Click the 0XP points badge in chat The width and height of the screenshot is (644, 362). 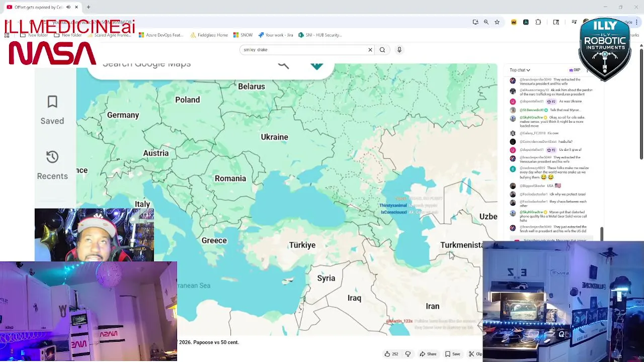pos(575,70)
